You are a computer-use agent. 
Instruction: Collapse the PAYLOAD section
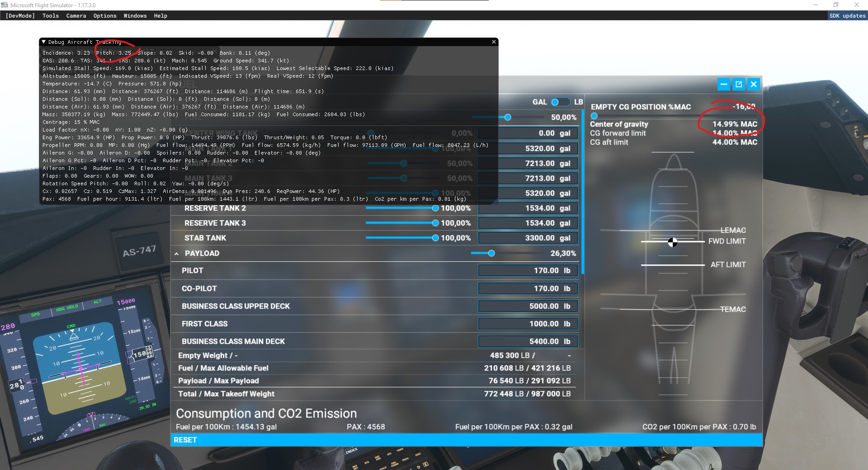pyautogui.click(x=177, y=254)
